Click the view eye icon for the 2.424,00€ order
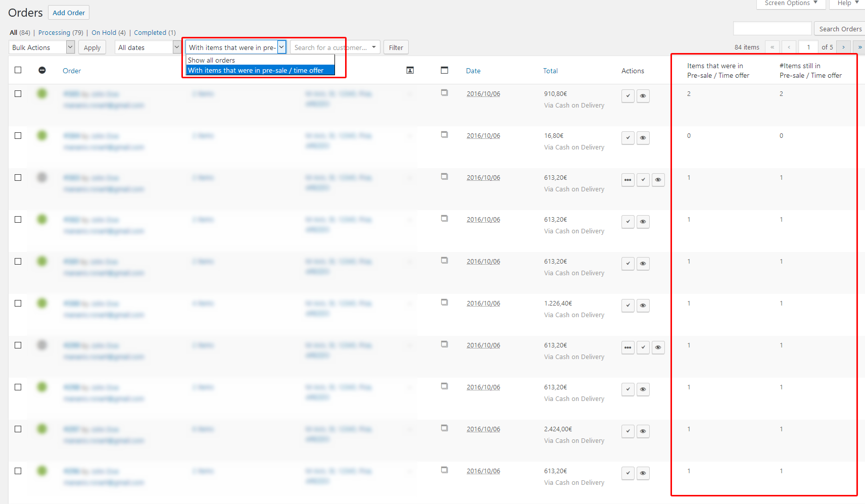The width and height of the screenshot is (865, 504). pos(643,431)
